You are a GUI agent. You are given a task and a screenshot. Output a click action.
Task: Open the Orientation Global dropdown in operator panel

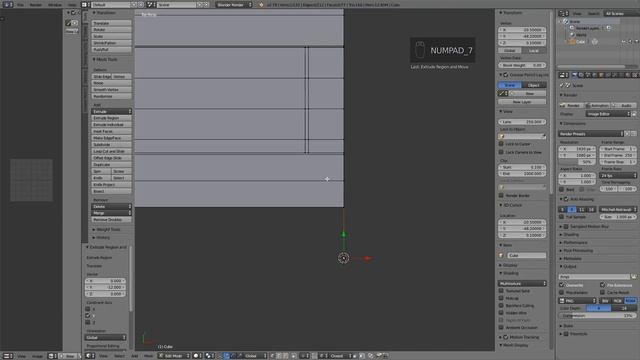point(105,338)
